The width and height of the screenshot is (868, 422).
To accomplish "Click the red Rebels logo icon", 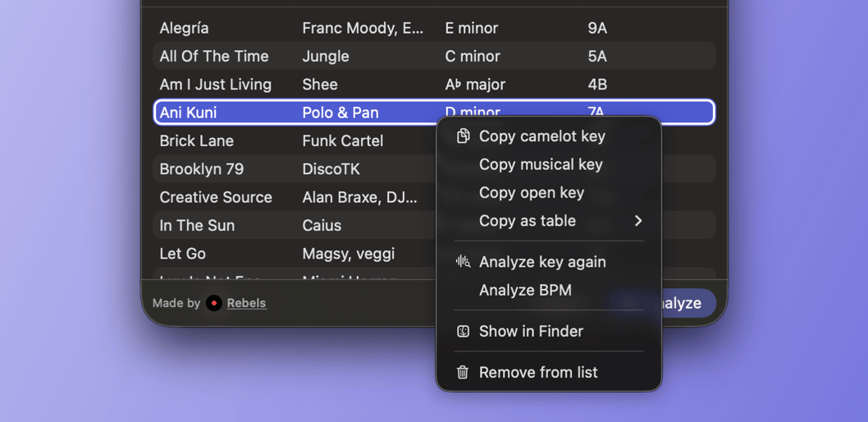I will point(214,303).
